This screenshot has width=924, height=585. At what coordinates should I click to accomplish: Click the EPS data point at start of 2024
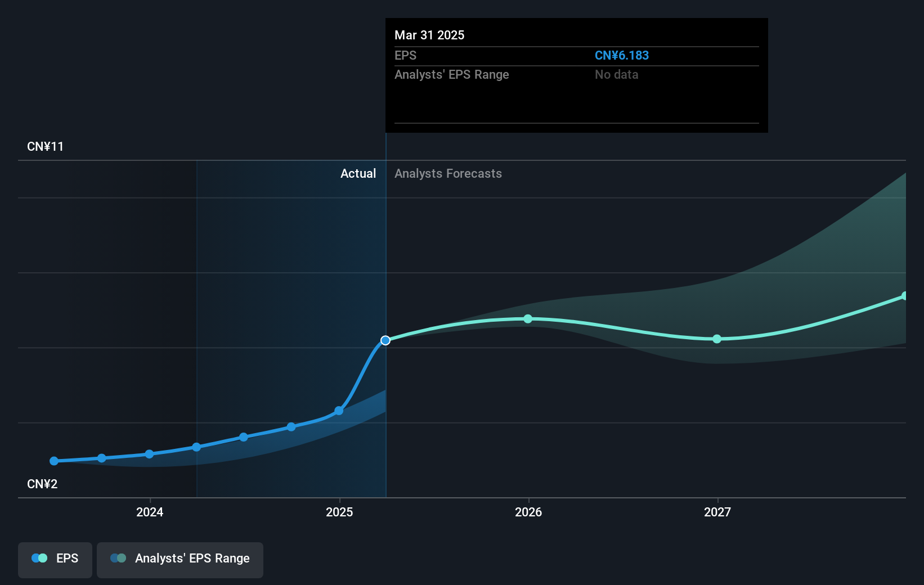coord(149,454)
